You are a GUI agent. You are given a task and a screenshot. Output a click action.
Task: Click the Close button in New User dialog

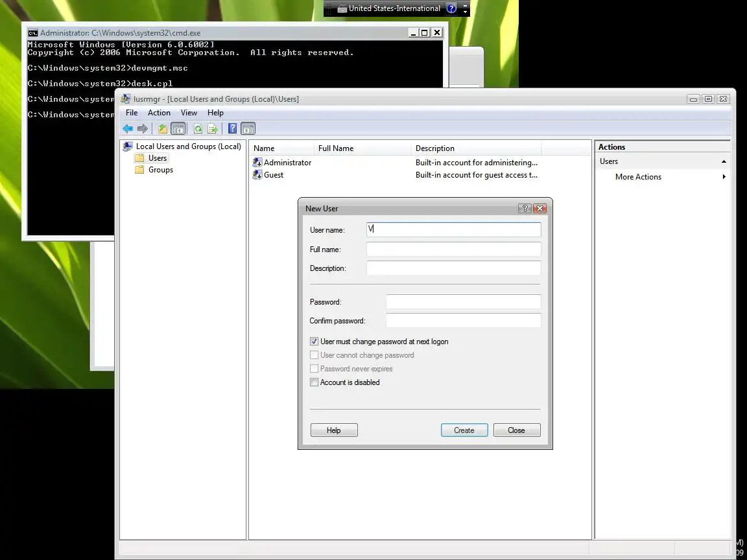pyautogui.click(x=516, y=430)
